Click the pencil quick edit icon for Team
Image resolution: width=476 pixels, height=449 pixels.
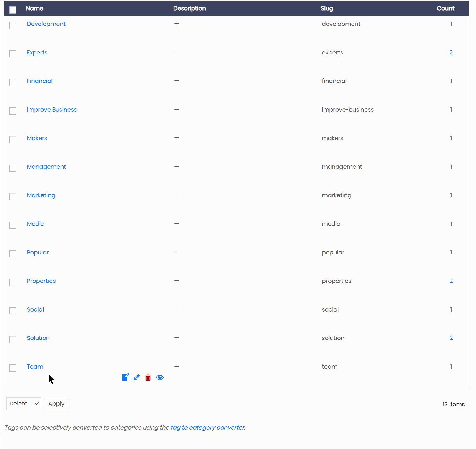tap(137, 377)
